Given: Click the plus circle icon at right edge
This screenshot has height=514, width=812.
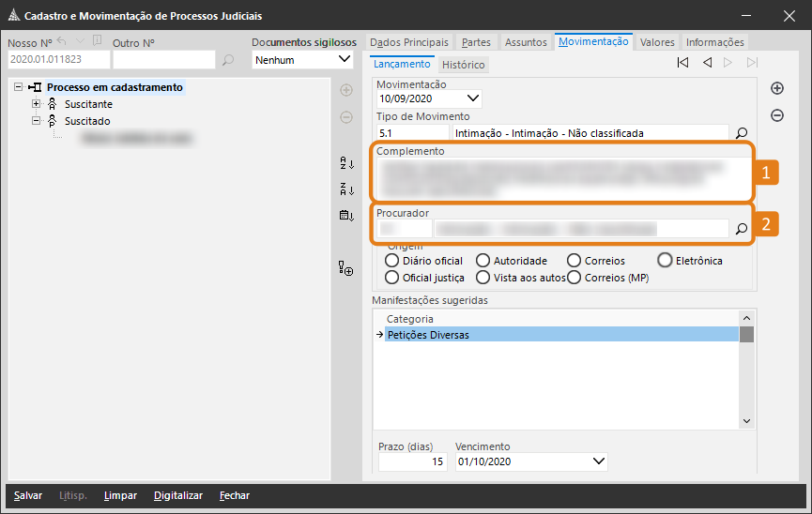Looking at the screenshot, I should [777, 88].
